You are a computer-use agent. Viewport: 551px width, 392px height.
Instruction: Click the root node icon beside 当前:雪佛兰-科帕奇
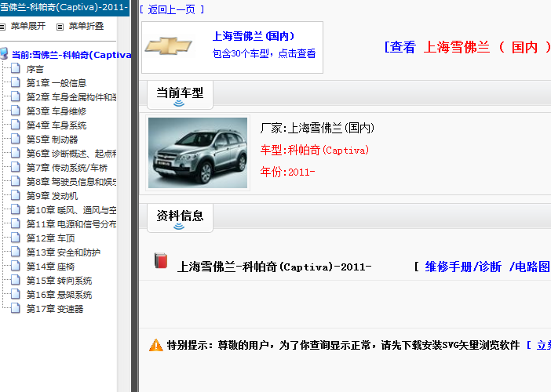pos(4,53)
